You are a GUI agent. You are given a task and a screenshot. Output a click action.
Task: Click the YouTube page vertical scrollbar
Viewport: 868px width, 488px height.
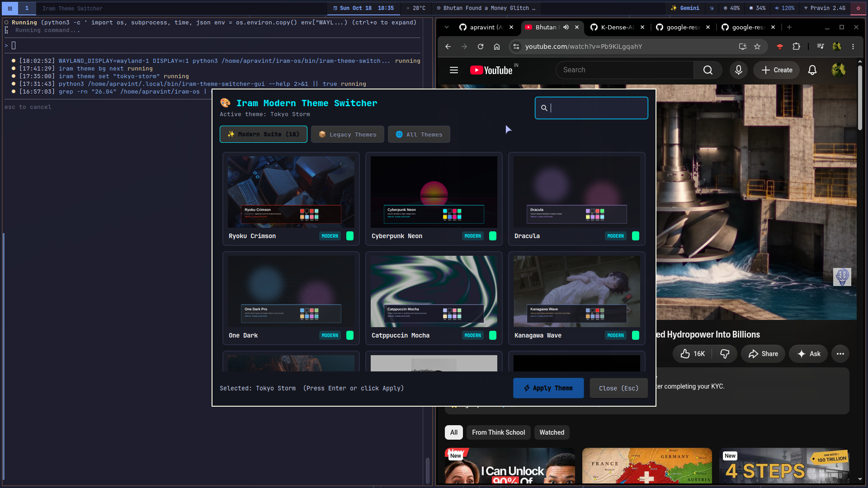[x=860, y=97]
